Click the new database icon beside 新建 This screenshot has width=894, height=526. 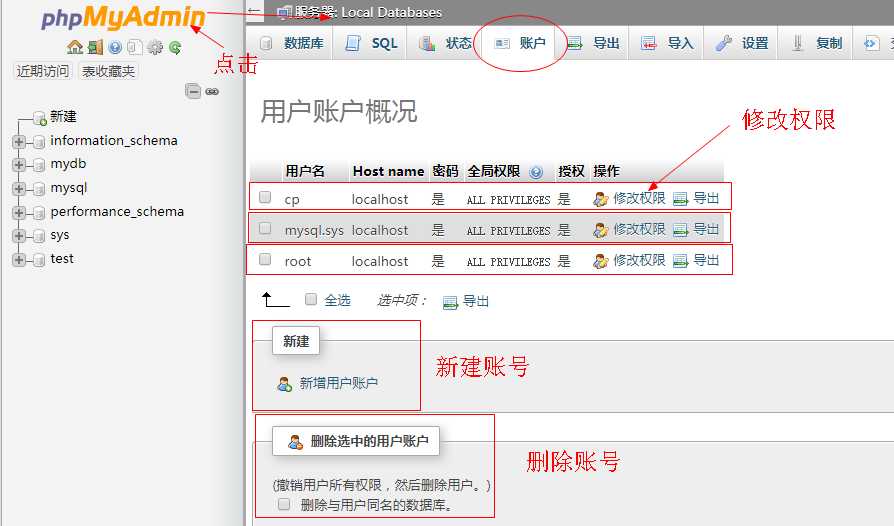pos(40,118)
